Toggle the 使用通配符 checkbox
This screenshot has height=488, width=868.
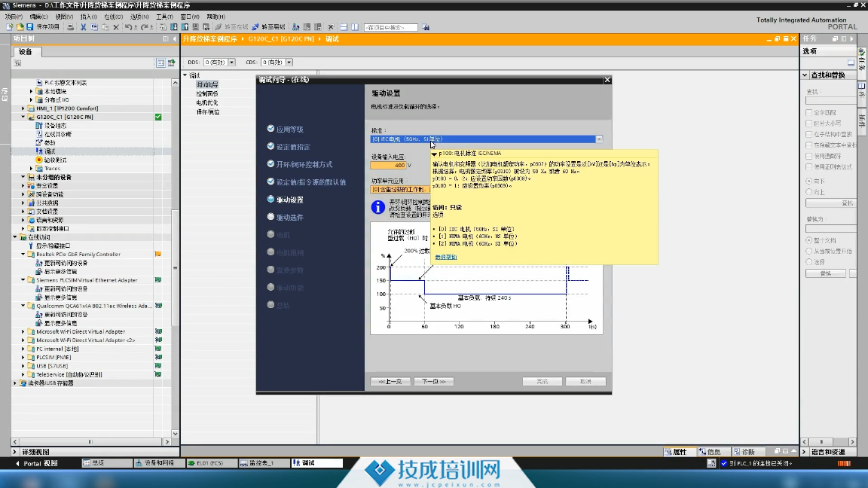tap(808, 156)
